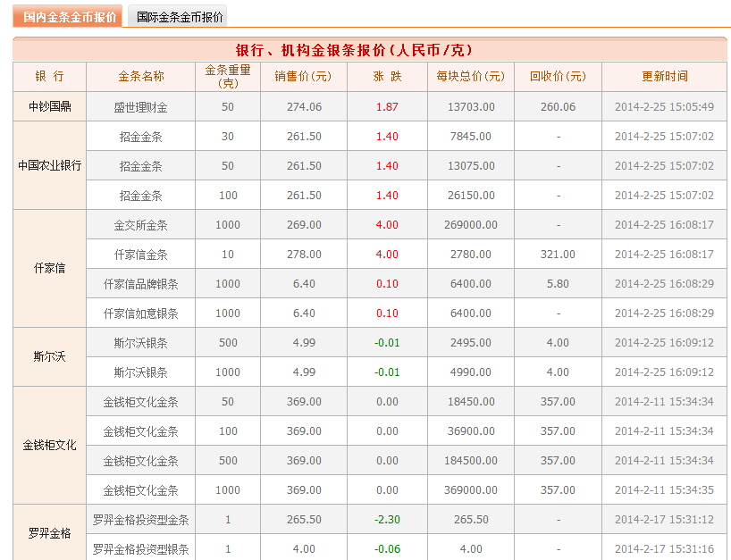Click 仟家信品牌银条 product name

click(x=141, y=284)
